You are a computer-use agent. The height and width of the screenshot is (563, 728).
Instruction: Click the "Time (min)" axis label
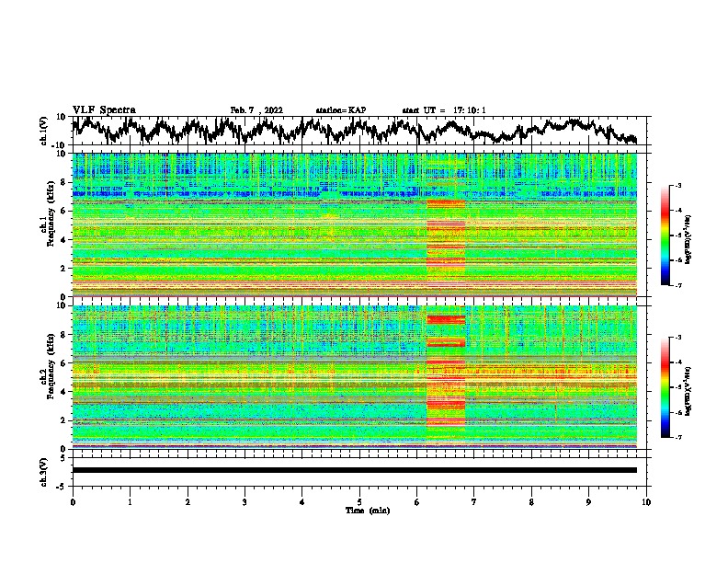[x=368, y=511]
